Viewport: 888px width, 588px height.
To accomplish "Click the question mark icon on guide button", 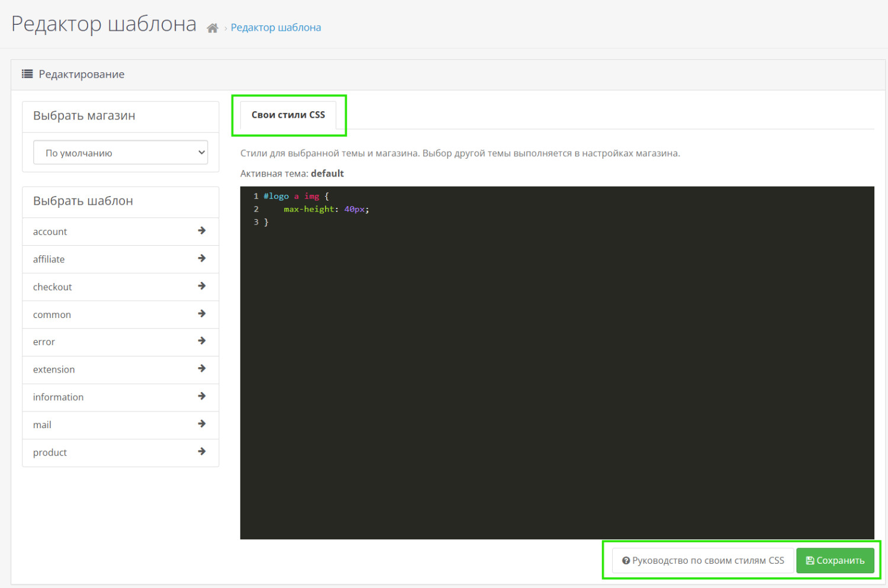I will tap(626, 561).
